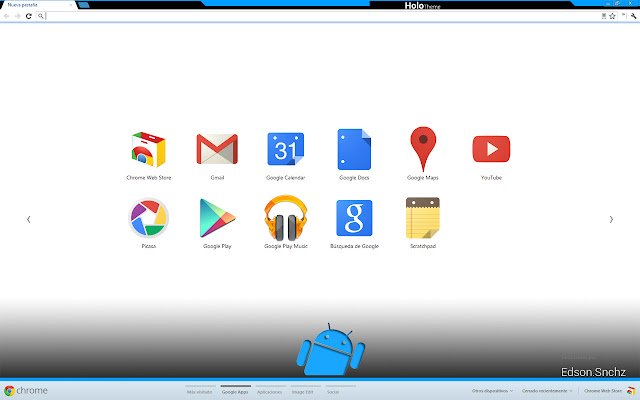Close the Nueva pestaña tab

click(x=71, y=5)
